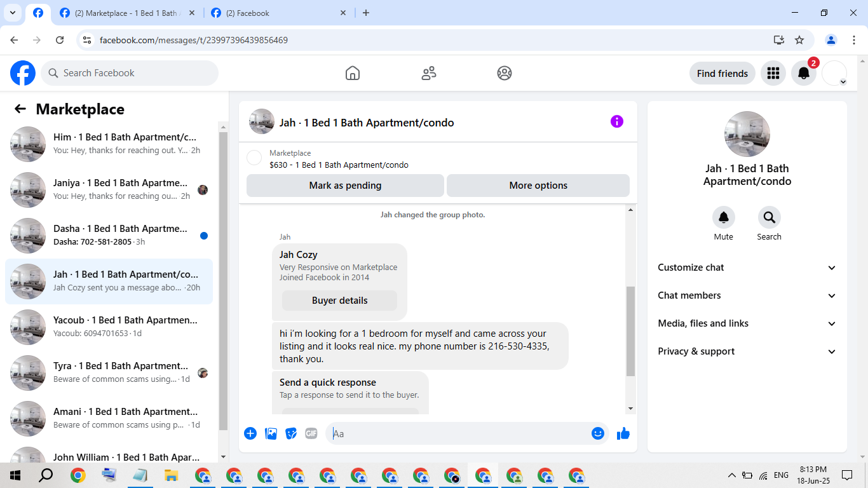
Task: Show hidden system tray icons
Action: tap(731, 475)
